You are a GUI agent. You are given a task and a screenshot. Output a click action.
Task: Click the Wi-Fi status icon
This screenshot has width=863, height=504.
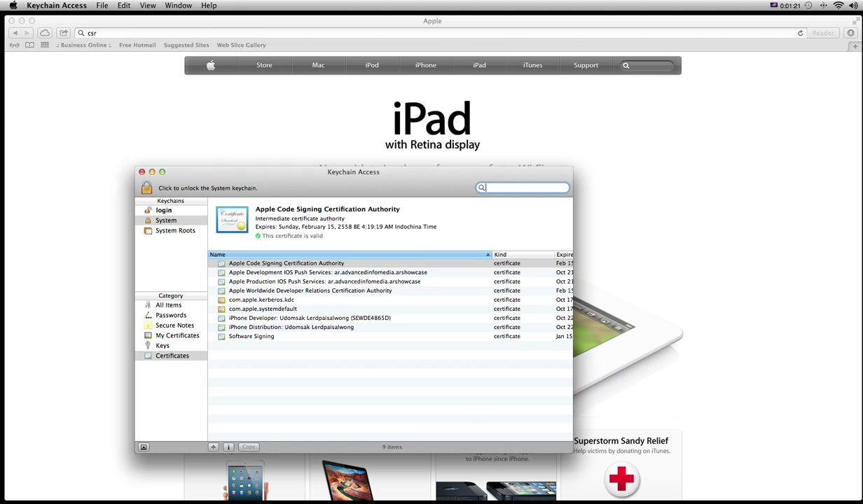tap(838, 6)
